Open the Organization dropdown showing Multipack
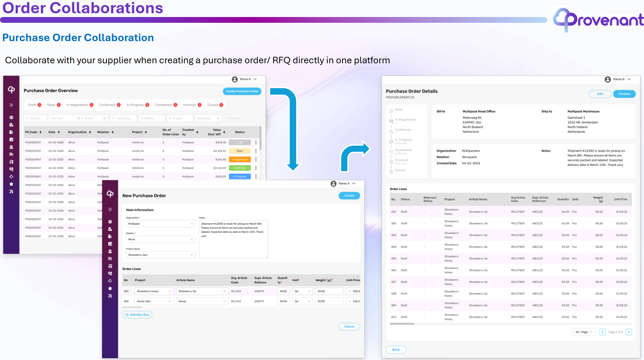Viewport: 644px width, 360px height. pyautogui.click(x=161, y=224)
